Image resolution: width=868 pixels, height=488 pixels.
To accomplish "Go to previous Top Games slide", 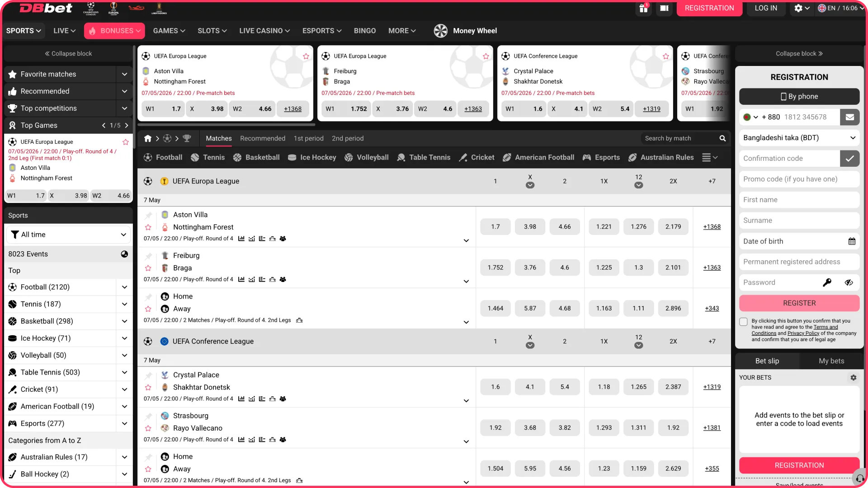I will [x=104, y=125].
